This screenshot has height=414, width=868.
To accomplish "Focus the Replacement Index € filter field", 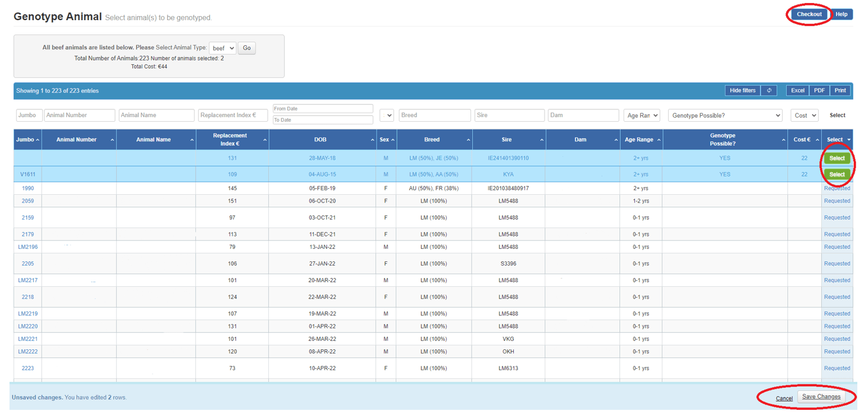I will [233, 115].
